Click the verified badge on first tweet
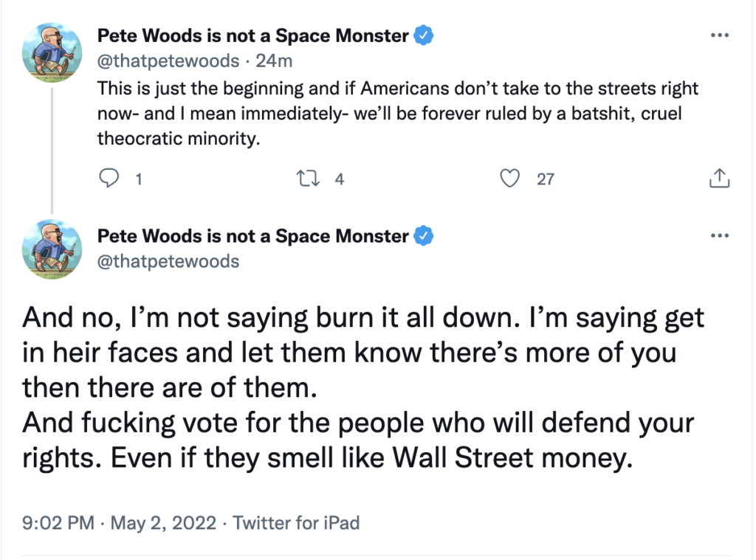 coord(423,35)
